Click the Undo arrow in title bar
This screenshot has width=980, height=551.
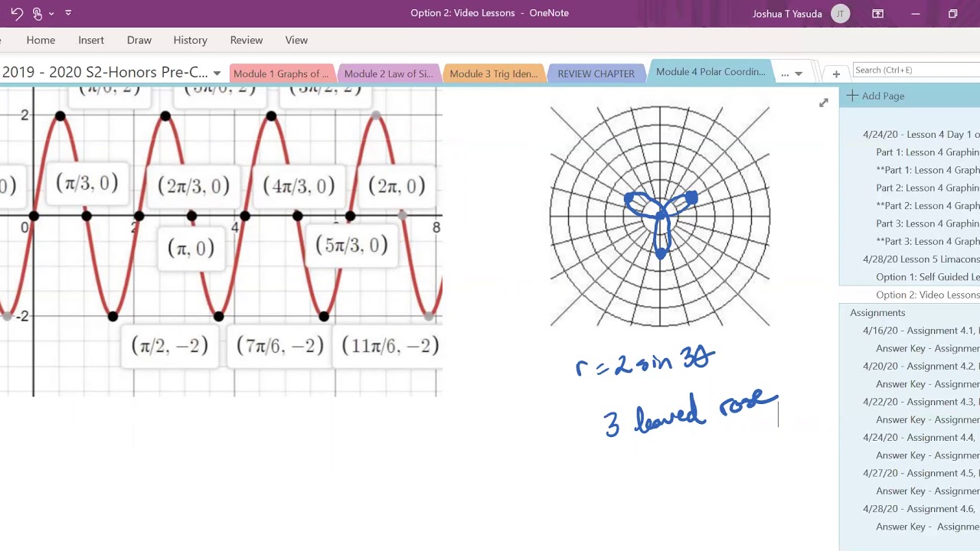[x=16, y=13]
